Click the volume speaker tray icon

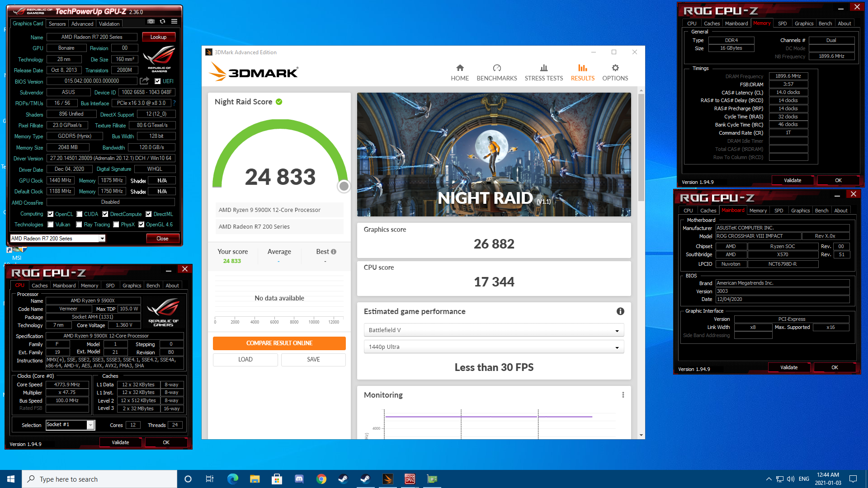tap(790, 479)
